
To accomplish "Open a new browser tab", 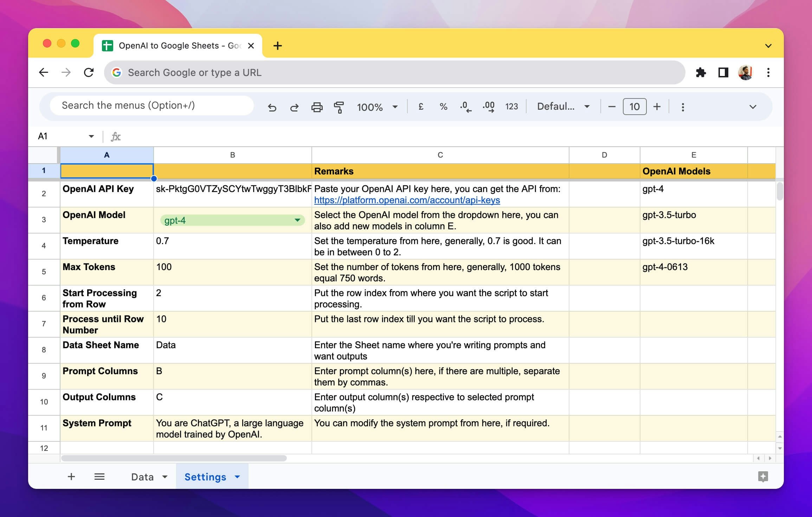I will [277, 46].
